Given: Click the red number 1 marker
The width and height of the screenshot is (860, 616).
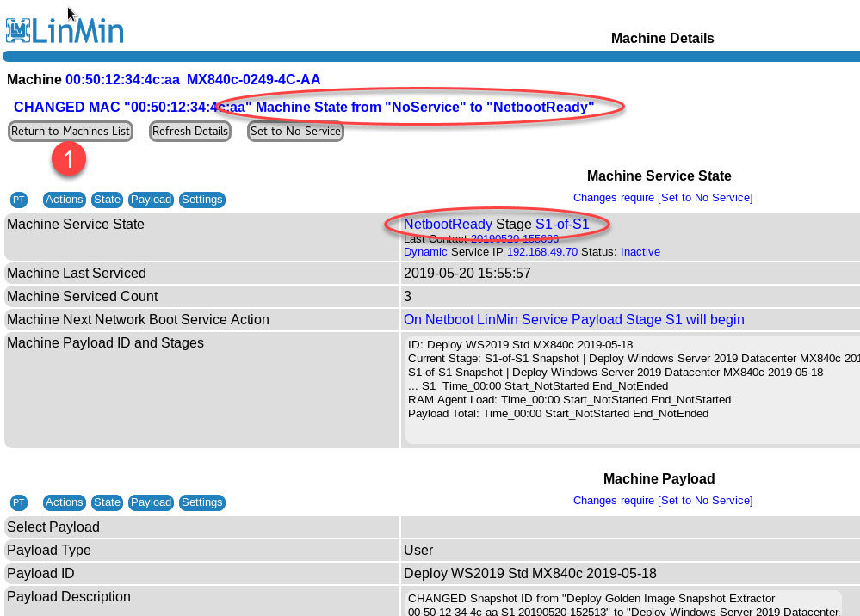Looking at the screenshot, I should click(69, 158).
